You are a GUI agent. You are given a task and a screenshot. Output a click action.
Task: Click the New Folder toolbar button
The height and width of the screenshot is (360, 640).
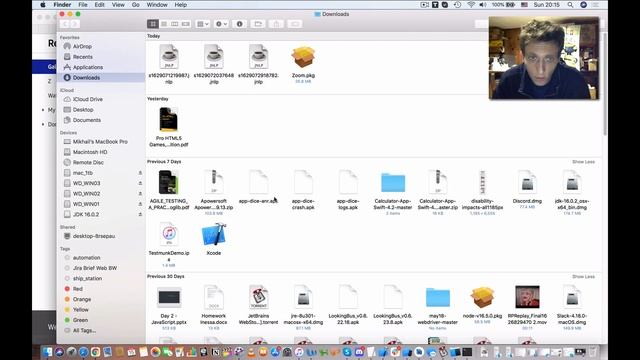point(258,24)
